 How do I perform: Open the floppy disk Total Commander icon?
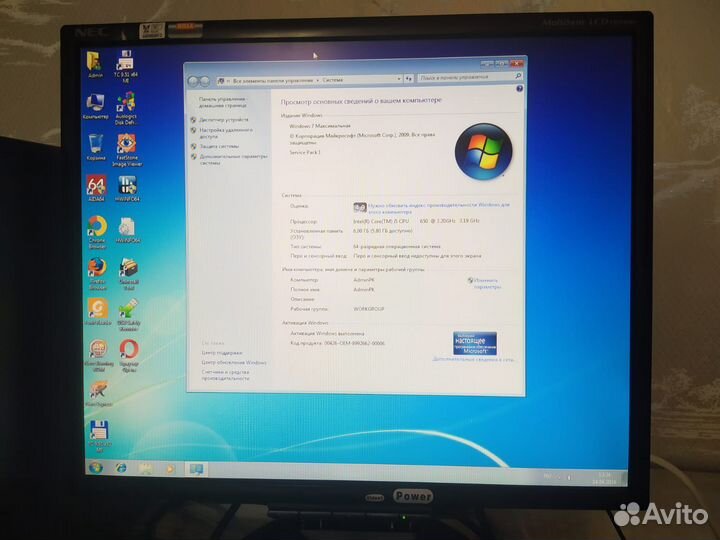click(x=99, y=436)
